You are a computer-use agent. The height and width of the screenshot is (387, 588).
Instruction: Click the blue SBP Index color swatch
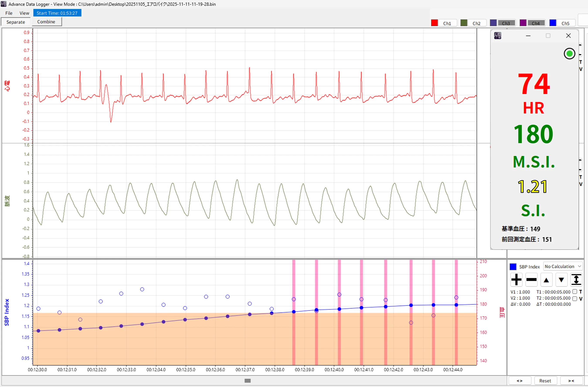pyautogui.click(x=513, y=267)
